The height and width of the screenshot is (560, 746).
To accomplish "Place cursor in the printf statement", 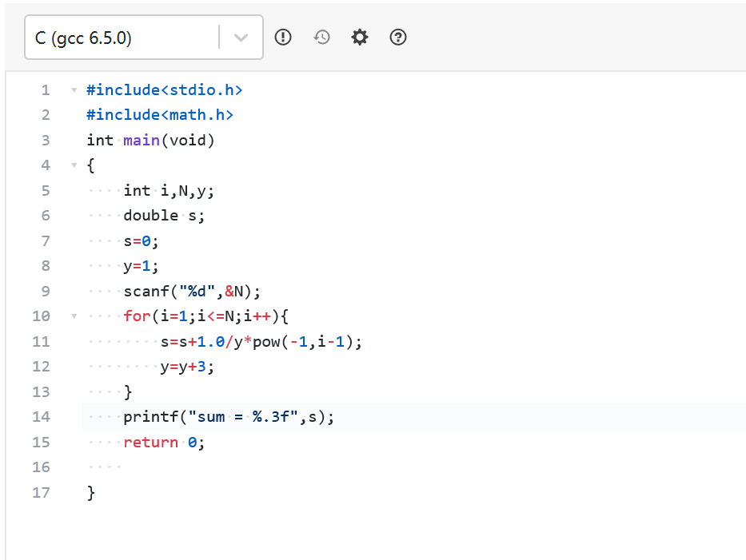I will (228, 416).
